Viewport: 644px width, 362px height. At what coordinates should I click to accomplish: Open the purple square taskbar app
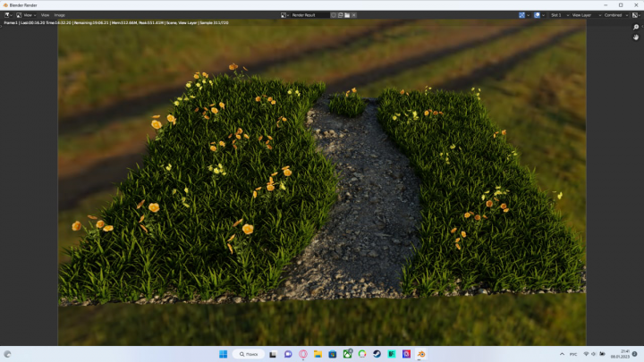click(406, 354)
